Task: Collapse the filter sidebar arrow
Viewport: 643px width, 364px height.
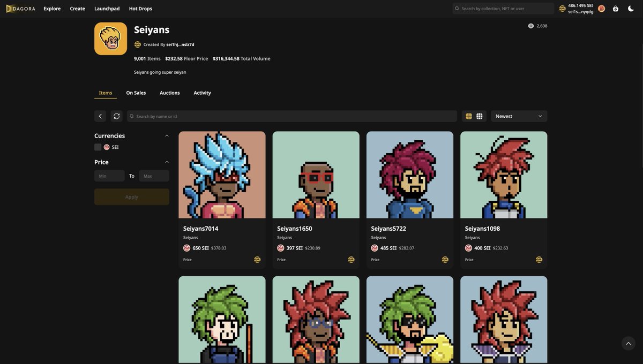Action: 100,116
